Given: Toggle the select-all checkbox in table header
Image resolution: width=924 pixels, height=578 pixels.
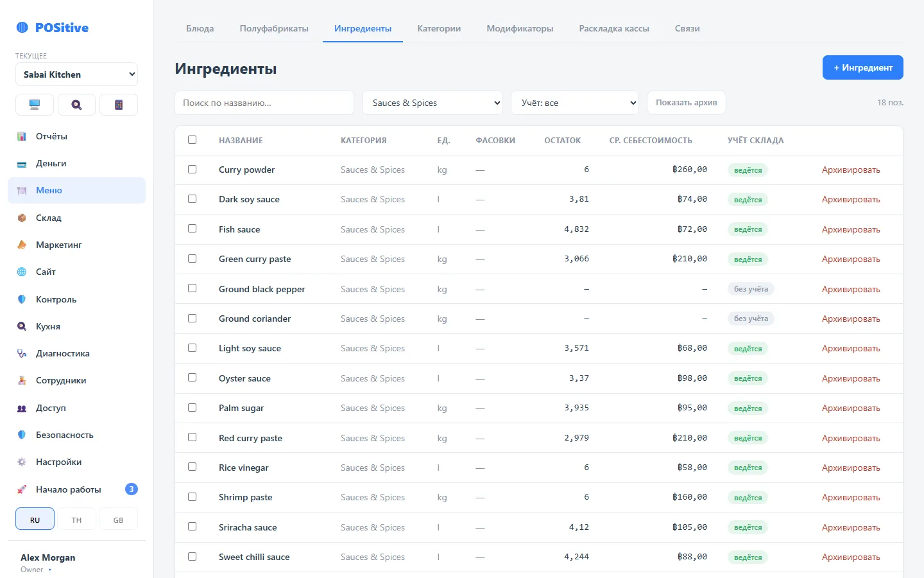Looking at the screenshot, I should [x=192, y=140].
